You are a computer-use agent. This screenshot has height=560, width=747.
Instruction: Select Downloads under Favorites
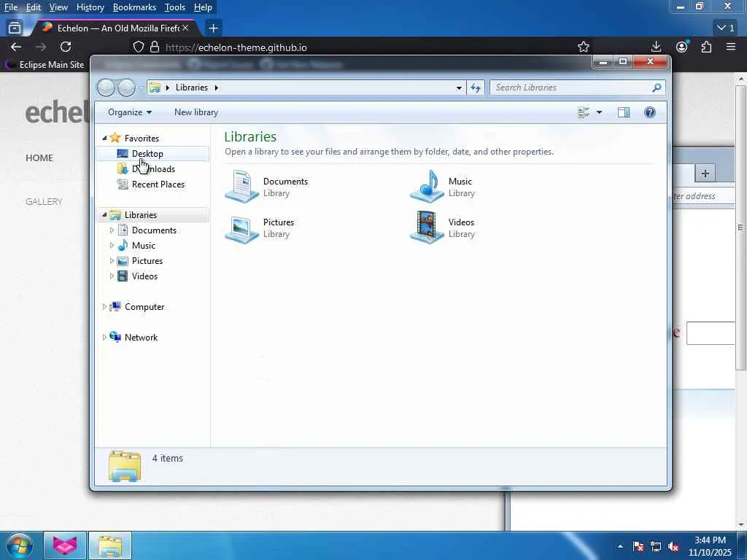click(x=152, y=169)
